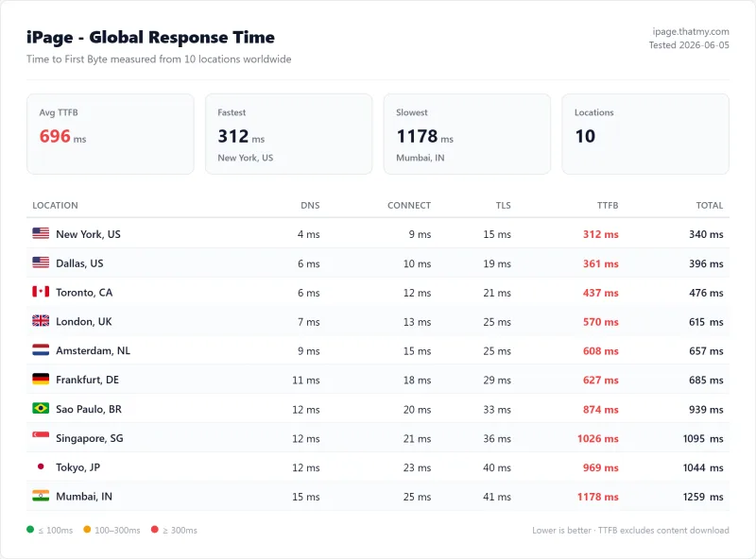Click the TLS column header
Screen dimensions: 756x559
503,205
